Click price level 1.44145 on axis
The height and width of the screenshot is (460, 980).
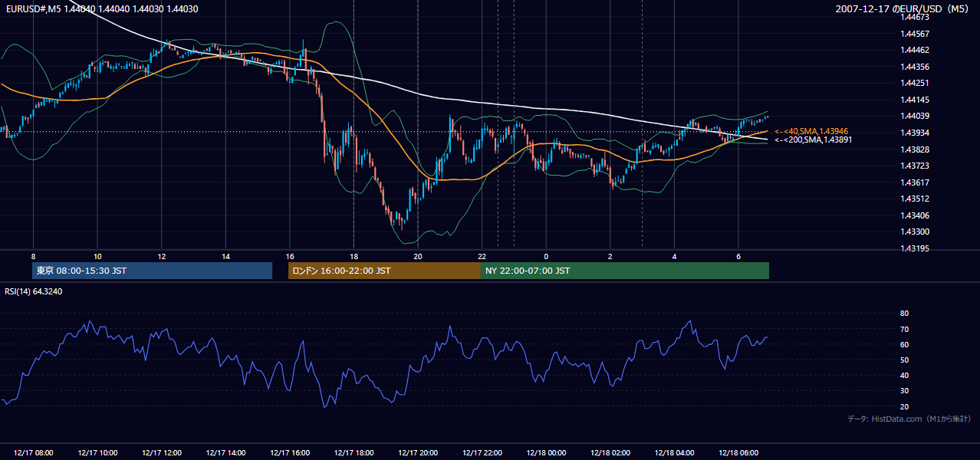[x=913, y=100]
